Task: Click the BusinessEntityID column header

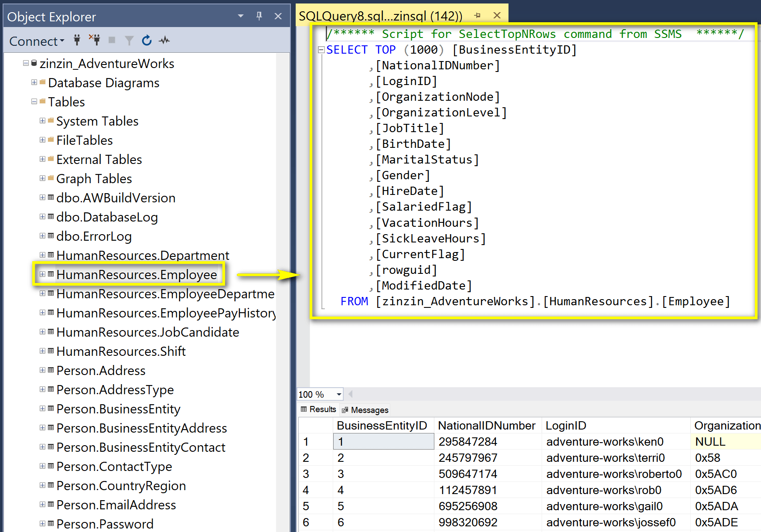Action: pos(383,426)
